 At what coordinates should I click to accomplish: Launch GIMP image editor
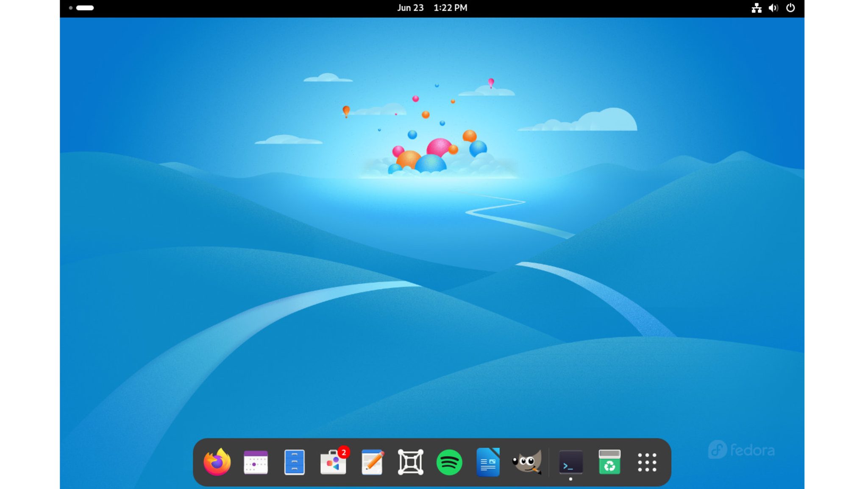coord(527,462)
